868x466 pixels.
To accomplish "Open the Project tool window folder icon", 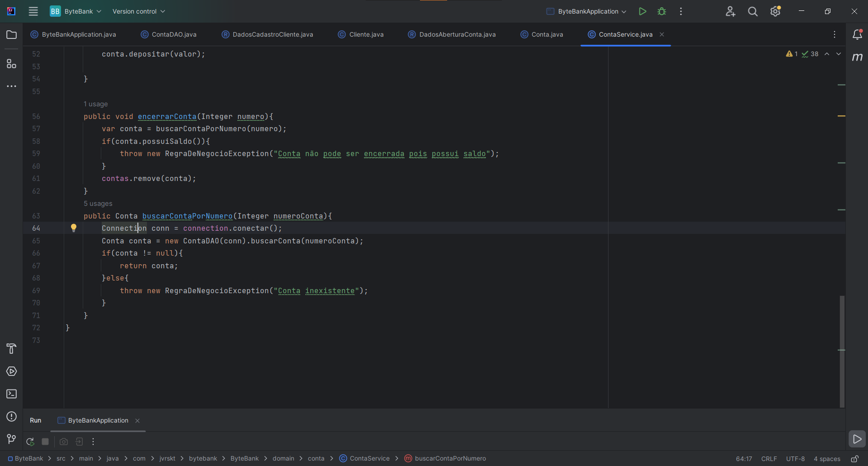I will point(11,35).
